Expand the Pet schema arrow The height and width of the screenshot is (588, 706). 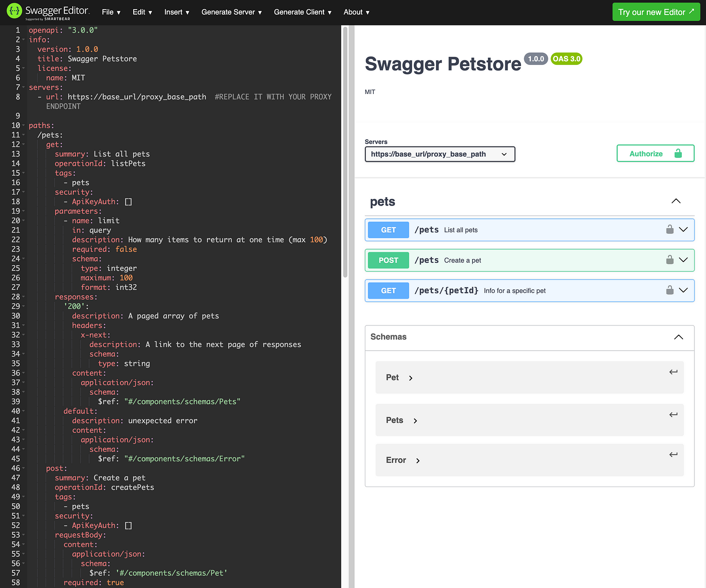pyautogui.click(x=411, y=378)
